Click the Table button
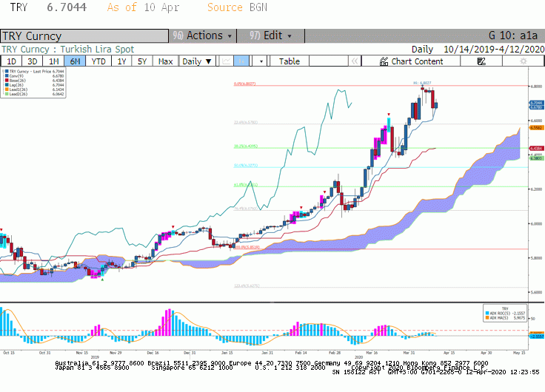 click(290, 61)
